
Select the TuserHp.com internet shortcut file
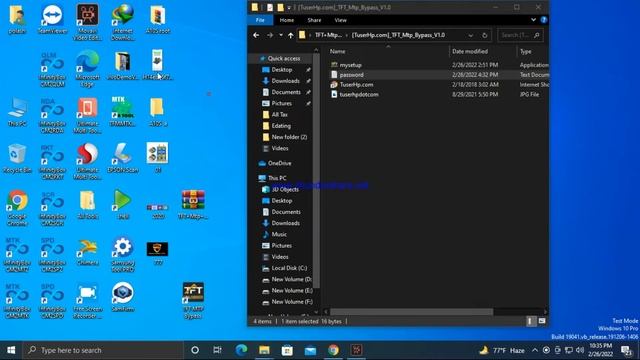tap(356, 84)
